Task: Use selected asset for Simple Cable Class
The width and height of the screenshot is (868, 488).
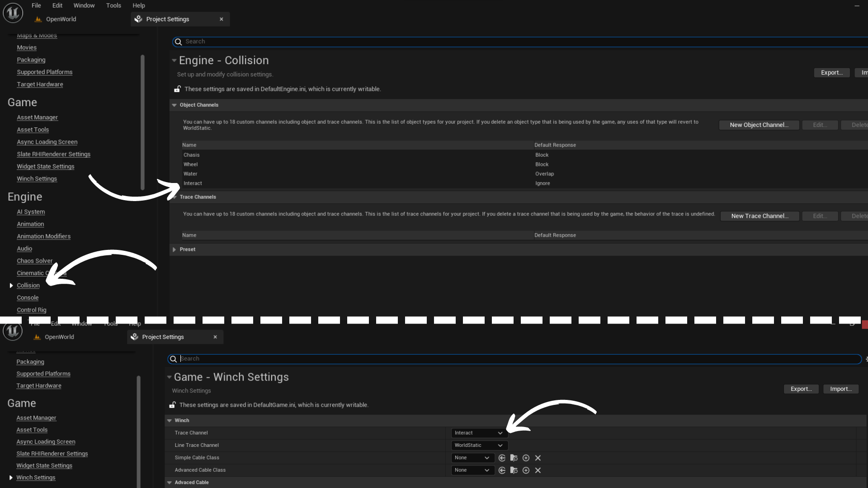Action: pyautogui.click(x=502, y=458)
